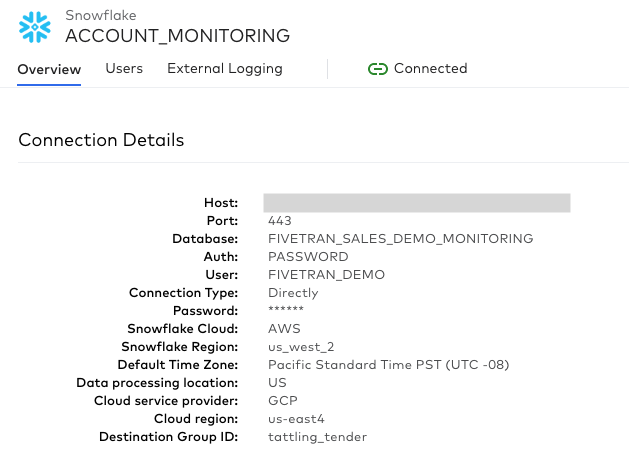Click the redacted Host value field
The width and height of the screenshot is (629, 474).
pos(417,203)
